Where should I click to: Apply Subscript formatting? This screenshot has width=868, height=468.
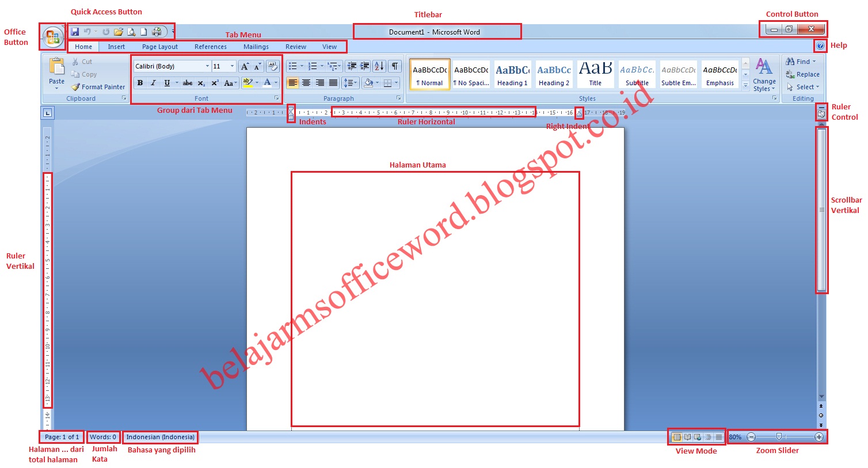click(201, 83)
